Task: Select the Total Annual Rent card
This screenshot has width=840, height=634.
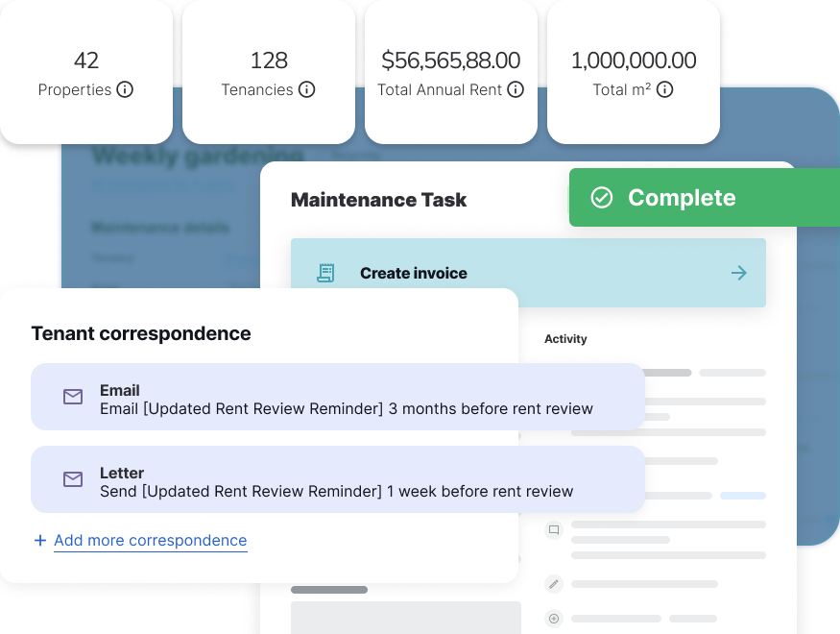Action: [451, 72]
